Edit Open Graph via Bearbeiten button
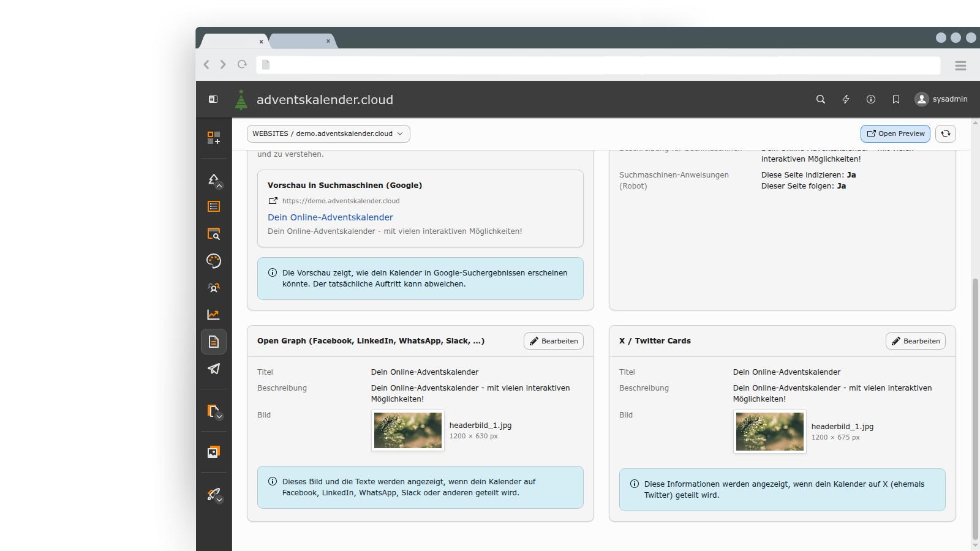Screen dimensions: 980x551 click(x=554, y=341)
